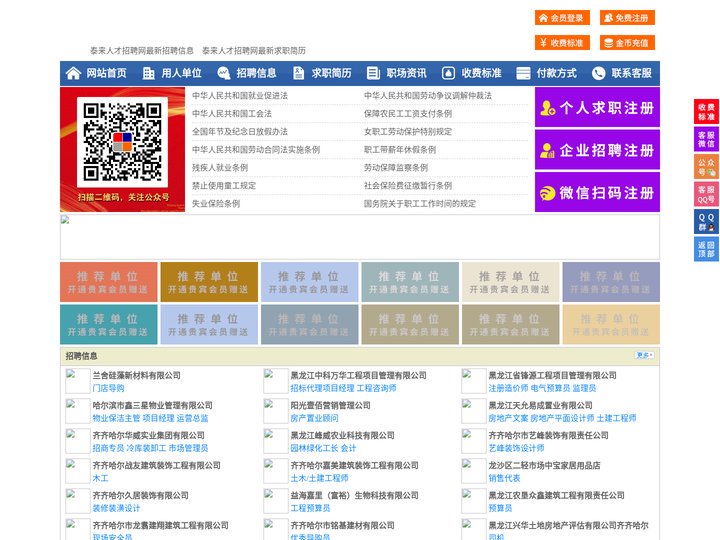720x540 pixels.
Task: Click the QQ群 side floating button
Action: (706, 222)
